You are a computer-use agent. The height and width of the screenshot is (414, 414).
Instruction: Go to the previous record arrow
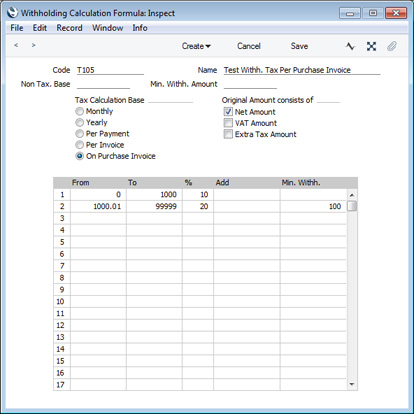tap(16, 45)
